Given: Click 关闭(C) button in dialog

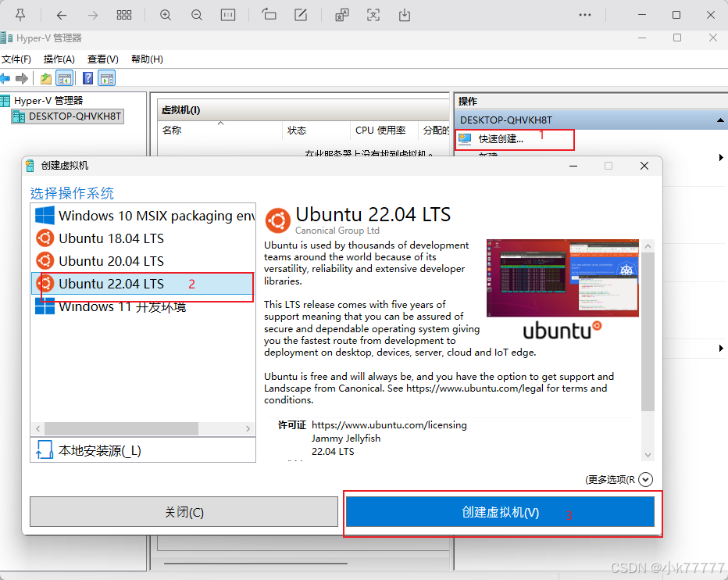Looking at the screenshot, I should click(184, 512).
